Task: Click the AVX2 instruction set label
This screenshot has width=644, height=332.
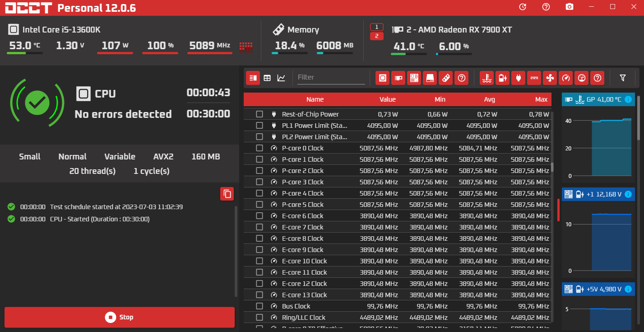Action: [163, 157]
